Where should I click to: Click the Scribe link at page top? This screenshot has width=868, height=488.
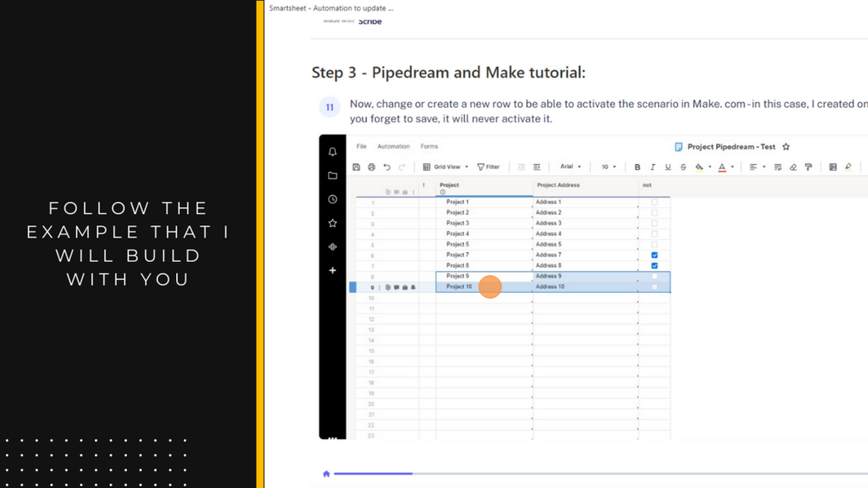tap(370, 22)
